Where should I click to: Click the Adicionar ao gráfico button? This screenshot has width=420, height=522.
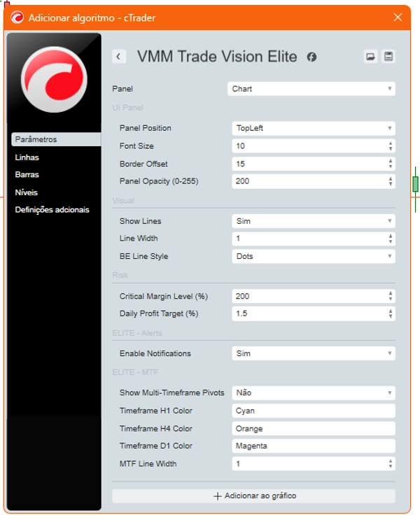coord(254,496)
